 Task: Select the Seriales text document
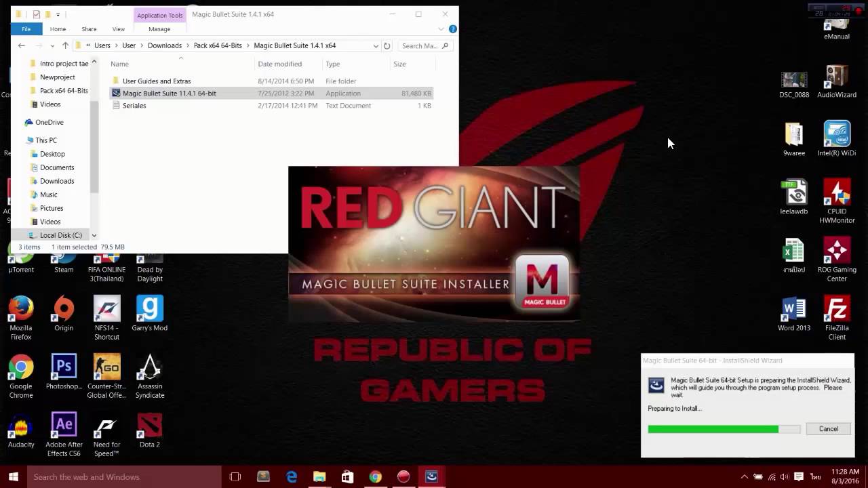tap(134, 105)
